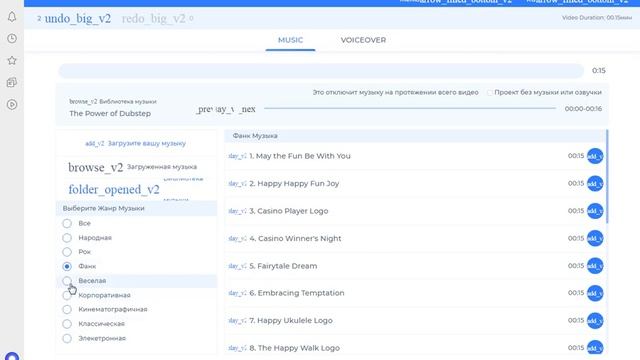The height and width of the screenshot is (360, 640).
Task: Click Загрузите вашу музыку upload link
Action: coord(135,144)
